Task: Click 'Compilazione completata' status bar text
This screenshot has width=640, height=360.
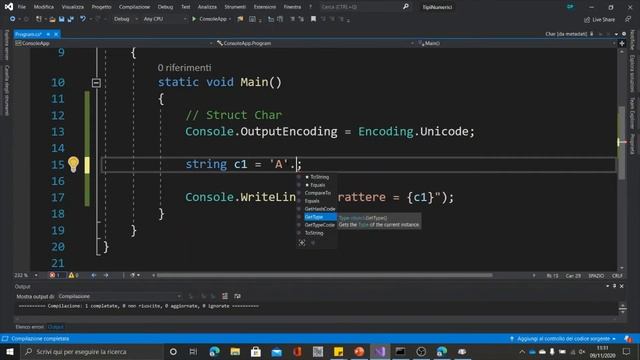Action: click(x=40, y=339)
